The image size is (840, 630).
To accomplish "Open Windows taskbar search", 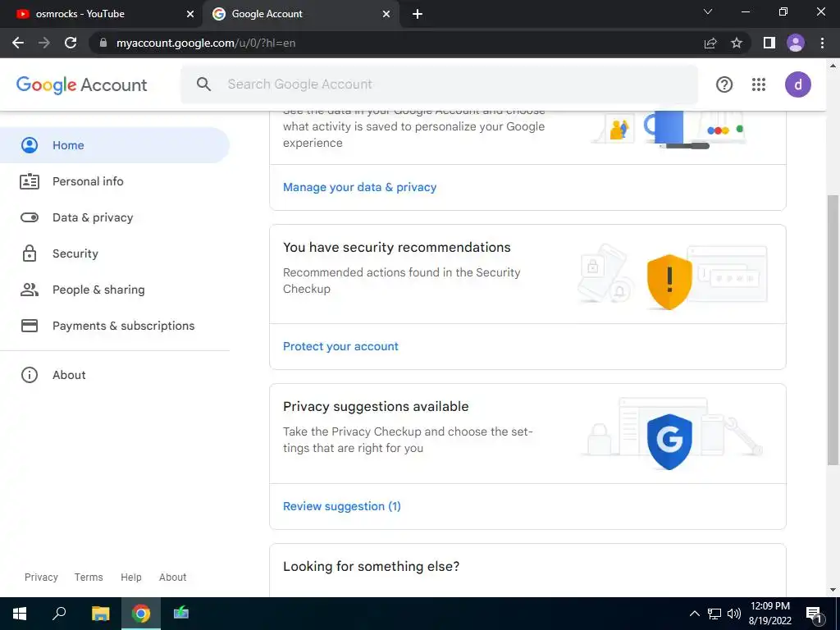I will click(59, 614).
